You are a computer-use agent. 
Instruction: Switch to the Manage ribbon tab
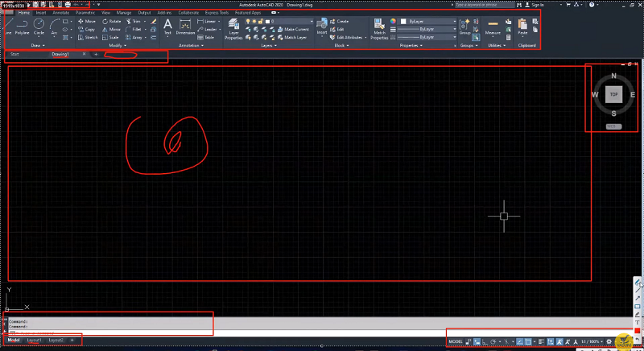[x=124, y=13]
